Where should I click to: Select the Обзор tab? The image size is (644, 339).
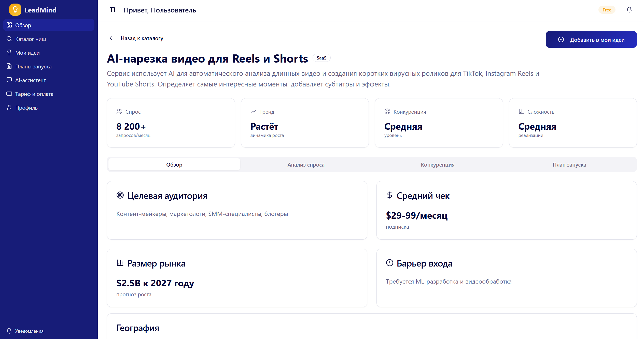click(174, 165)
